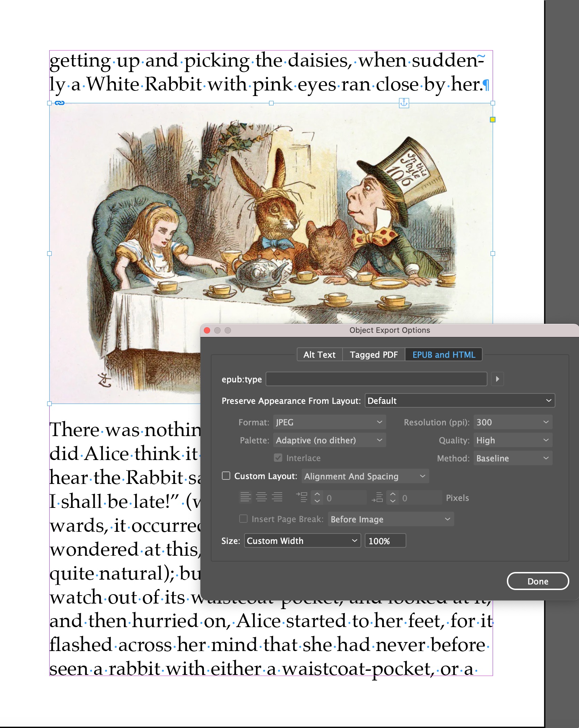The width and height of the screenshot is (579, 728).
Task: Click the Object Export Options title bar
Action: click(390, 330)
